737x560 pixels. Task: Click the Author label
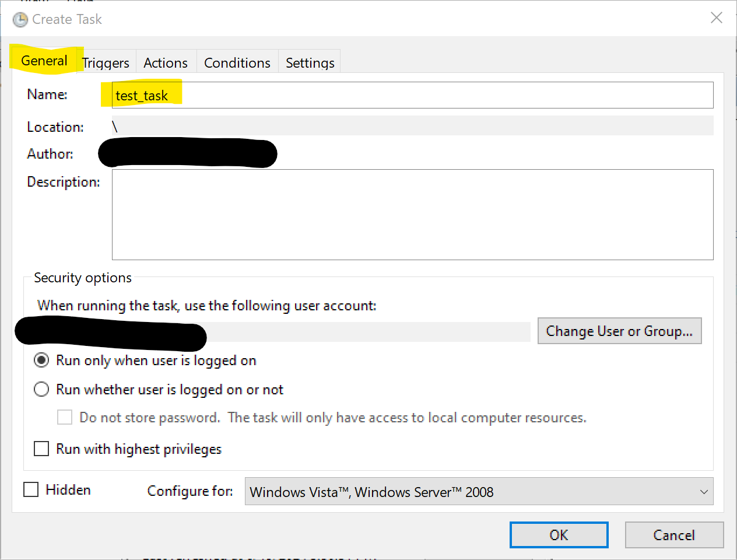pyautogui.click(x=50, y=153)
